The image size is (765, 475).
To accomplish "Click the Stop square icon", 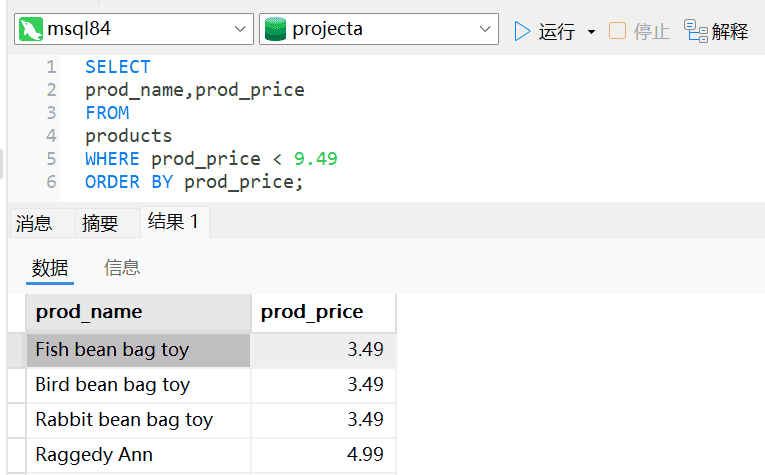I will click(617, 31).
